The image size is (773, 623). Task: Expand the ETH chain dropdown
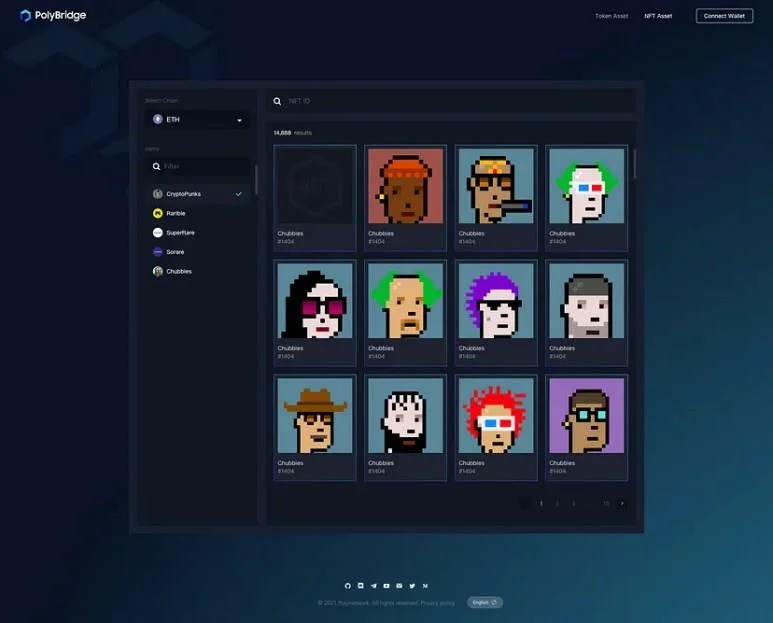click(198, 119)
